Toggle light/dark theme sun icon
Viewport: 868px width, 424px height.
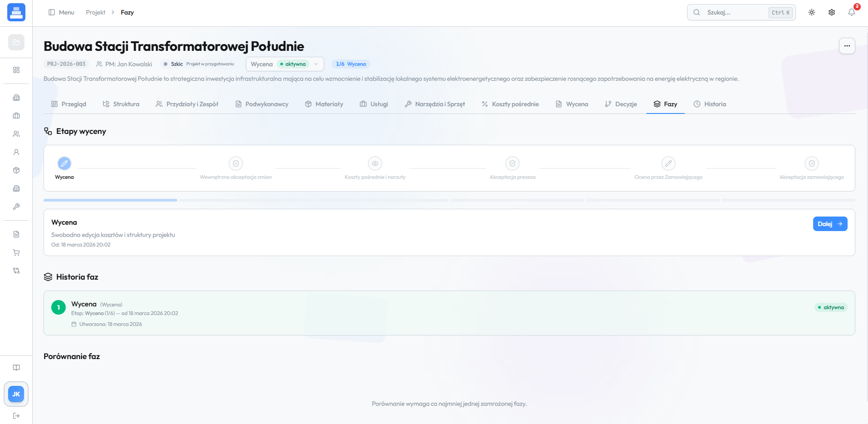pyautogui.click(x=811, y=12)
